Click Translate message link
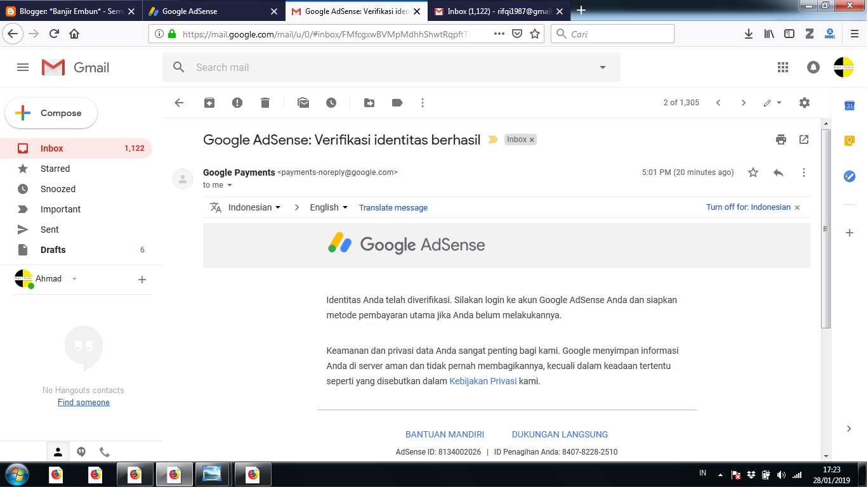868x492 pixels. click(x=393, y=207)
